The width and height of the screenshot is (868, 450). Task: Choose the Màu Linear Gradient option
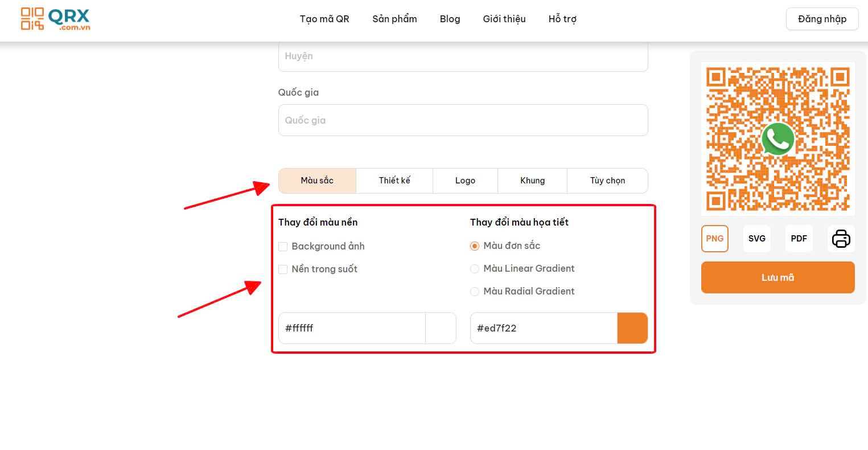click(x=475, y=269)
